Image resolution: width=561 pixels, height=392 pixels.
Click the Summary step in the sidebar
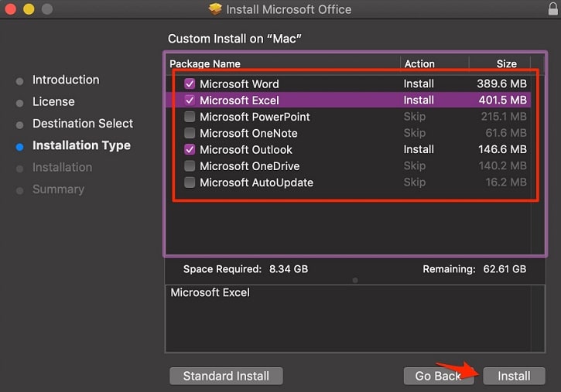coord(58,189)
